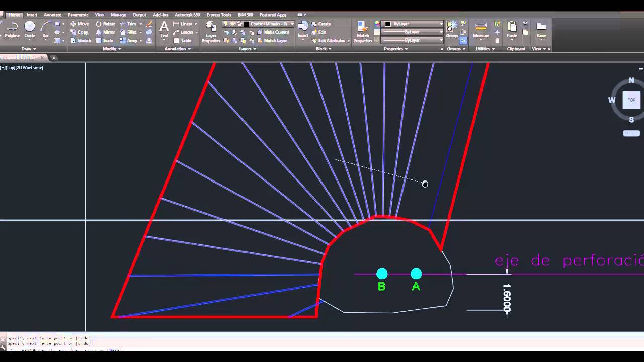Screen dimensions: 644x362
Task: Select the Arc draw tool
Action: (x=46, y=30)
